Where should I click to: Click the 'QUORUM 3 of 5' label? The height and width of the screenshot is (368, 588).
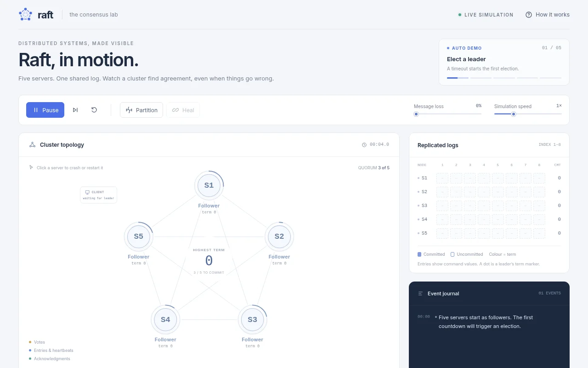pos(374,168)
